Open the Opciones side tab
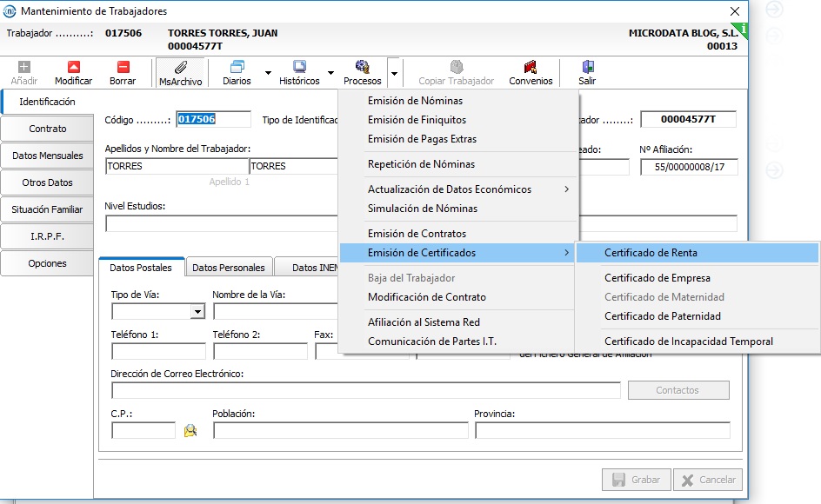The width and height of the screenshot is (821, 504). coord(47,263)
